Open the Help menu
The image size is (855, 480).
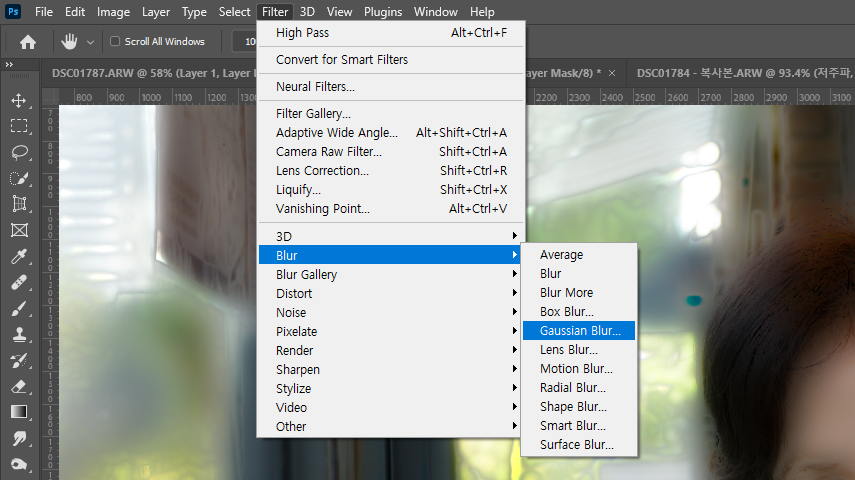[482, 11]
